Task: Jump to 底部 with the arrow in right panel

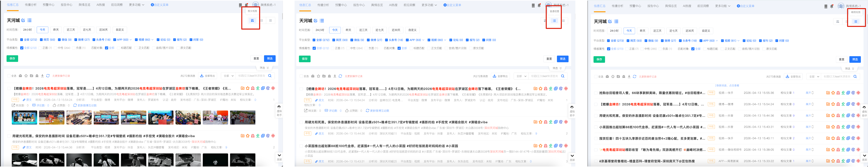Action: (x=864, y=158)
